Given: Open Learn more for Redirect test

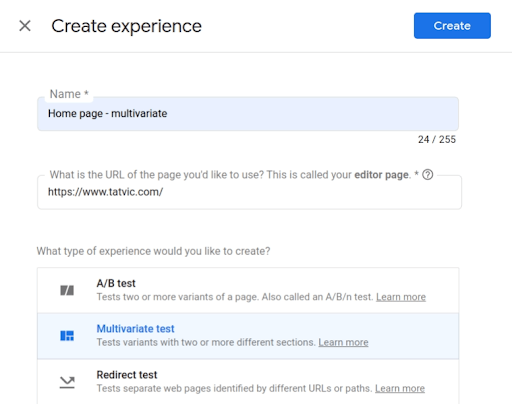Looking at the screenshot, I should [x=400, y=388].
